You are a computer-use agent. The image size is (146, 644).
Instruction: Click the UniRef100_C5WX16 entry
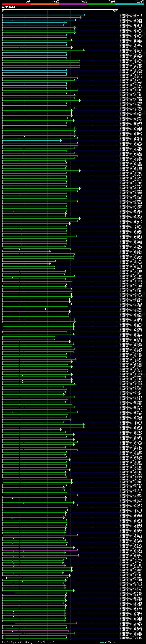pos(131,80)
